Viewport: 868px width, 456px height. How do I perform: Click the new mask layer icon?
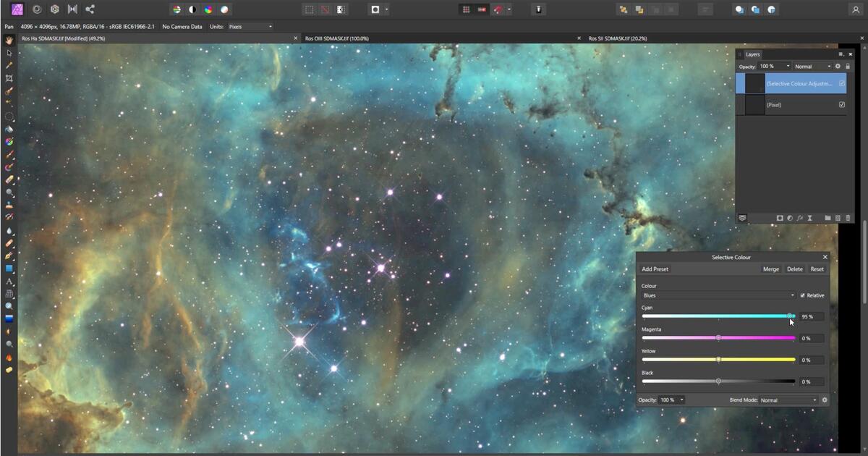tap(780, 218)
